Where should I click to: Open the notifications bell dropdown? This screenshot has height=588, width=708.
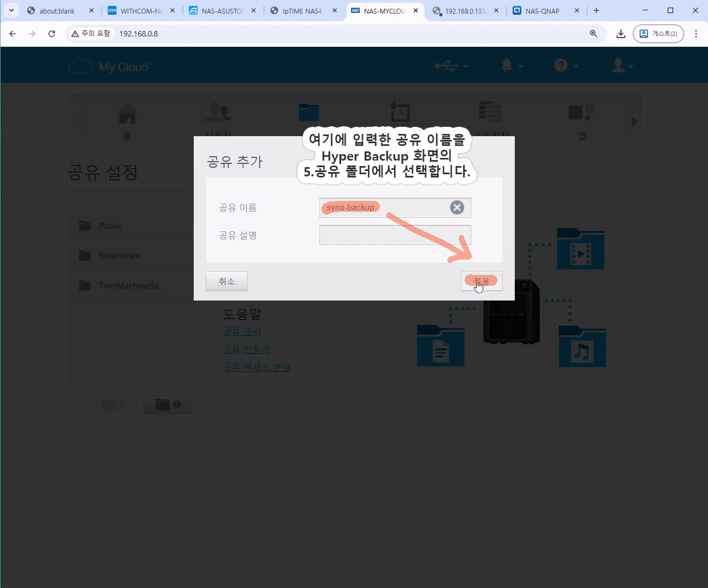512,66
